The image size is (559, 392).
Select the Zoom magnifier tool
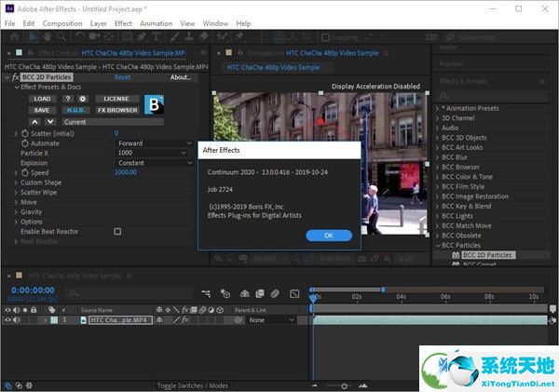tap(61, 37)
